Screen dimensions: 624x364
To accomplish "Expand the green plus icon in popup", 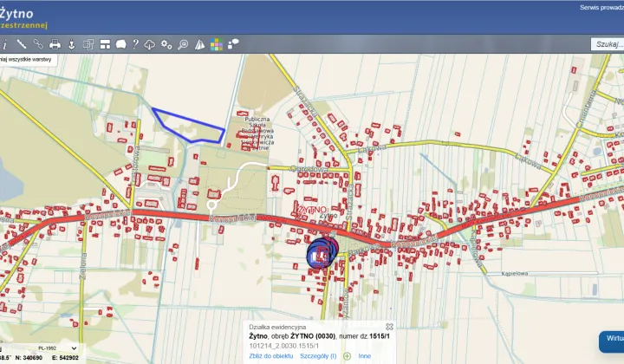I will 347,355.
